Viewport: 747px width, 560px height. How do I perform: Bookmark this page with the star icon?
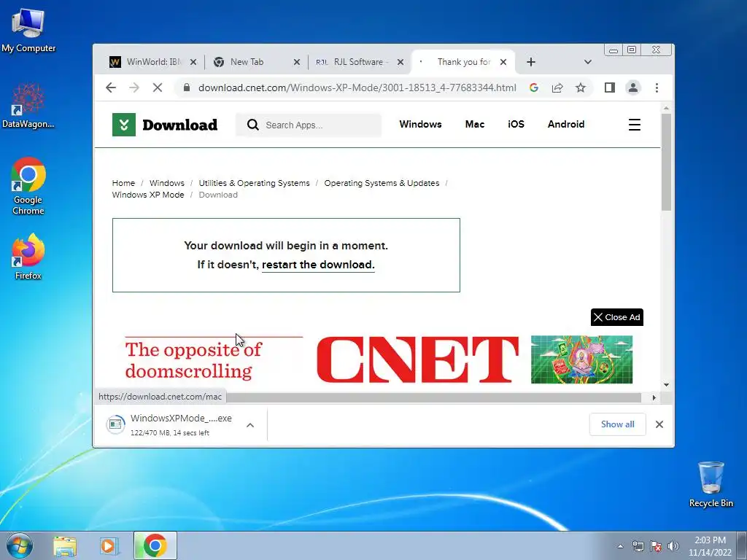pyautogui.click(x=580, y=87)
